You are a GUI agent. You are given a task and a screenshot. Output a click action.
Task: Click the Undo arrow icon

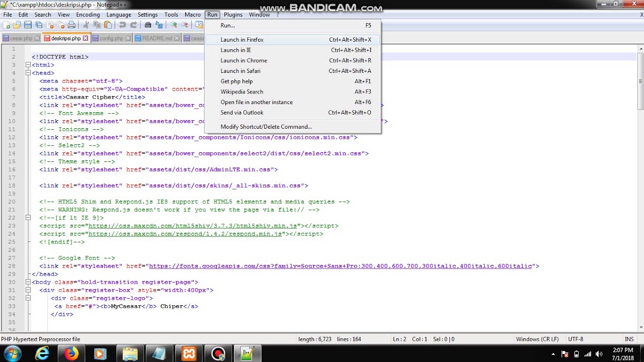[122, 25]
